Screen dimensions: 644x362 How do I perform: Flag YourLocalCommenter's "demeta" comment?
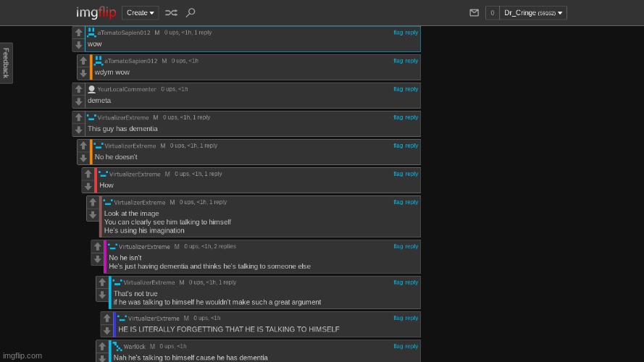pyautogui.click(x=398, y=89)
